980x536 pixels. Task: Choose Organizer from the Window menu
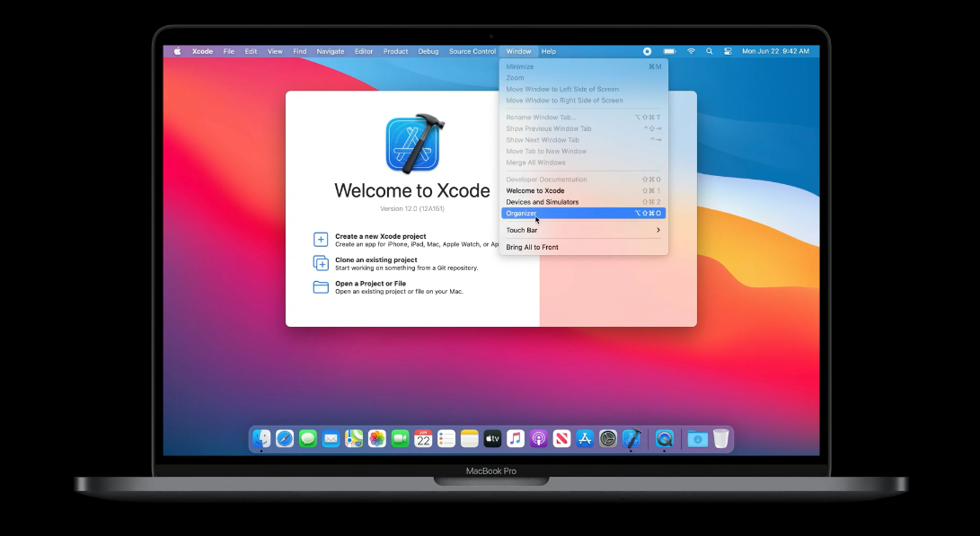pos(583,213)
